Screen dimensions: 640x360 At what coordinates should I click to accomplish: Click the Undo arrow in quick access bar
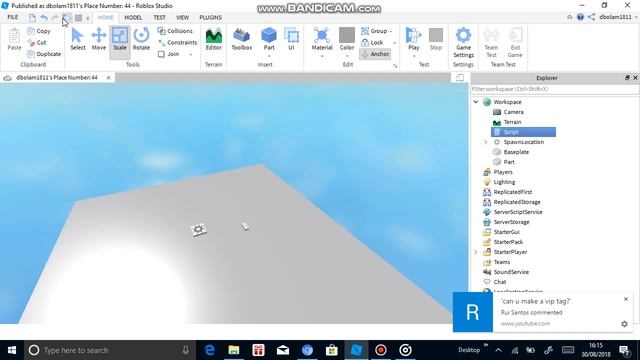(x=44, y=18)
